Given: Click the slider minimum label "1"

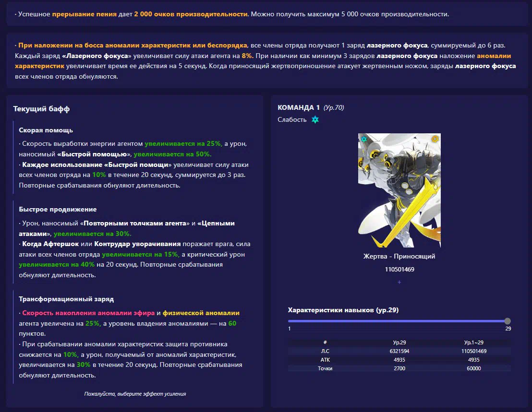Looking at the screenshot, I should tap(290, 329).
